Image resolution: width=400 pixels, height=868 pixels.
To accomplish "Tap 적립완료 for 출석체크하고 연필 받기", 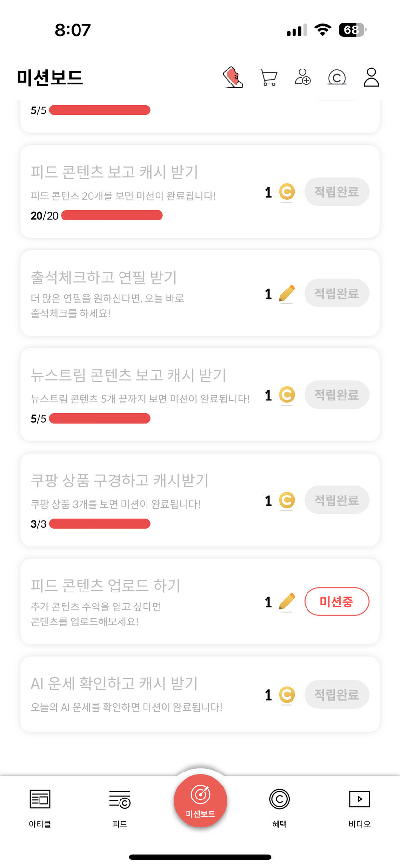I will pyautogui.click(x=336, y=293).
